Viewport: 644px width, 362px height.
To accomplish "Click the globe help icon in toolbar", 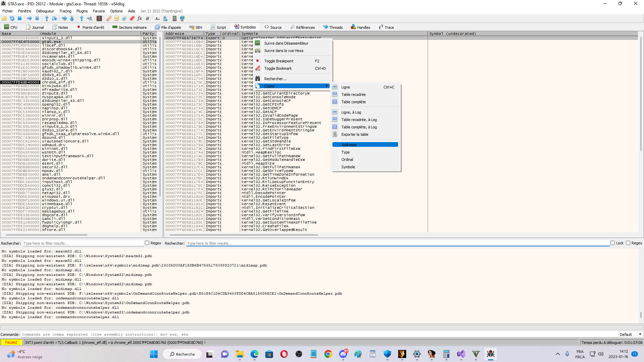I will (x=182, y=18).
